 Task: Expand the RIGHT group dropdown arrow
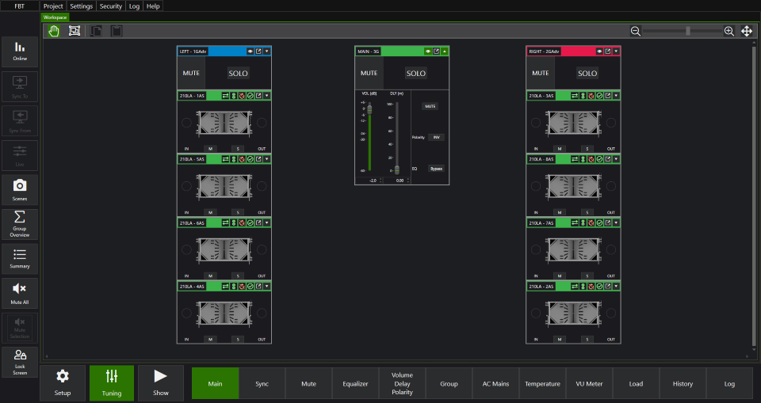pos(616,51)
